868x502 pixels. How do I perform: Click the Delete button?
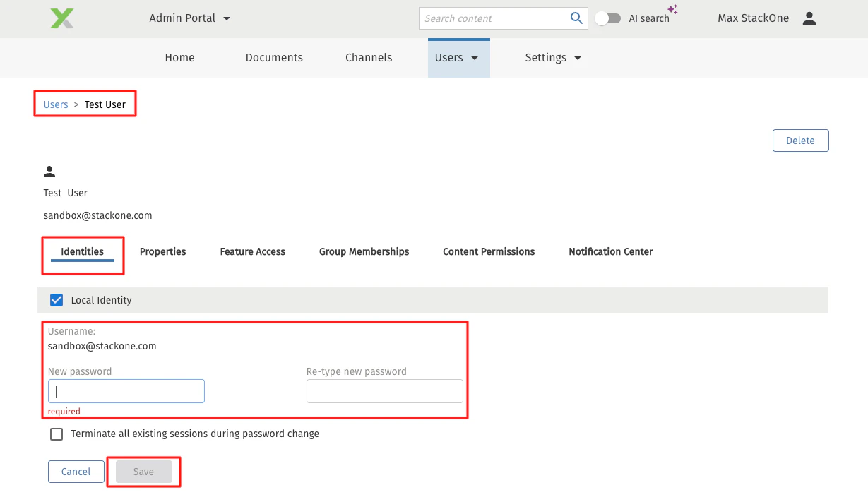(800, 140)
